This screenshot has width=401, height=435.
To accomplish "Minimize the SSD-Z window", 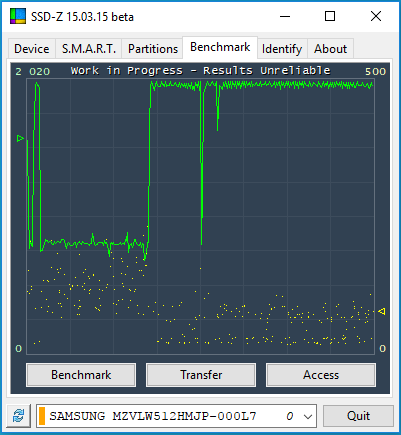I will coord(285,16).
